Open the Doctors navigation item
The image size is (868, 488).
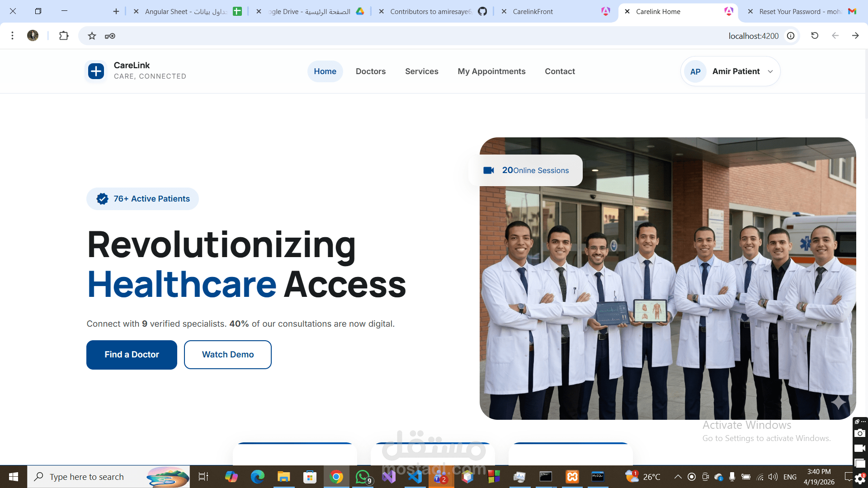pyautogui.click(x=371, y=71)
